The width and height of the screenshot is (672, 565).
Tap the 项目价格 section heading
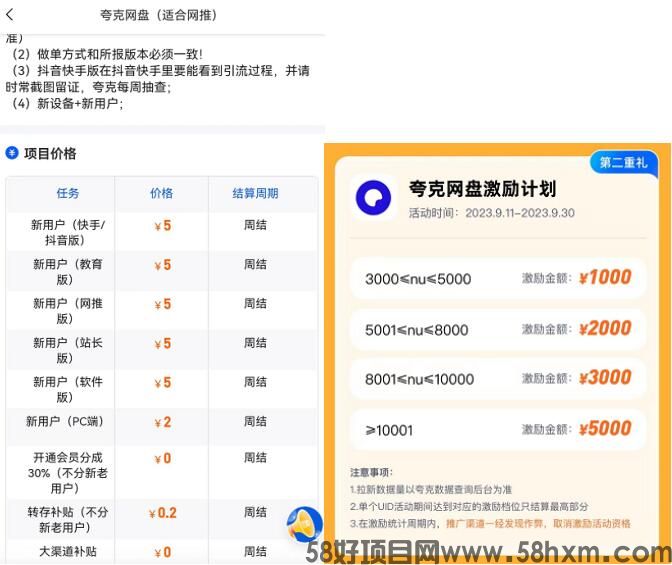click(50, 153)
